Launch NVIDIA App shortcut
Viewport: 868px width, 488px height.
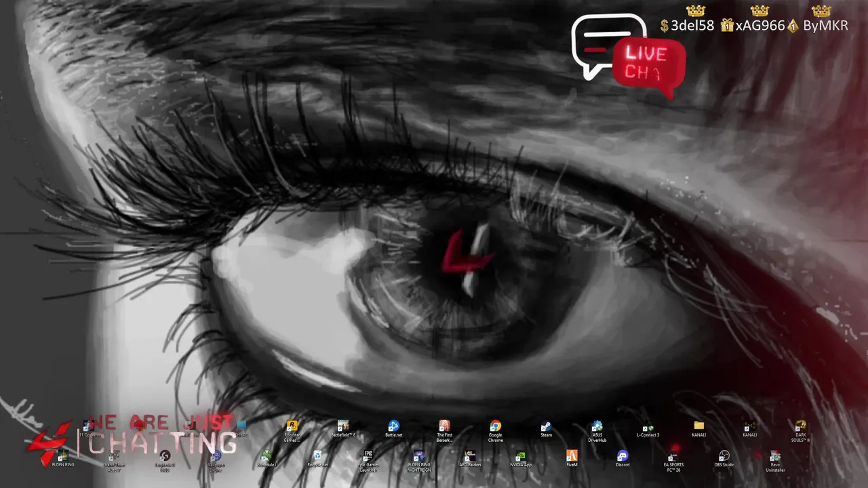[x=521, y=459]
